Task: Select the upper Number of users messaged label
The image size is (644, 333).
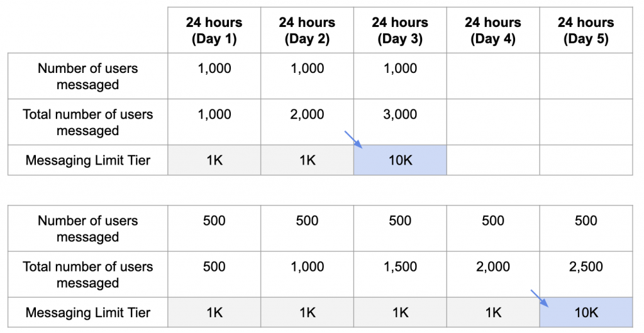Action: pos(88,76)
